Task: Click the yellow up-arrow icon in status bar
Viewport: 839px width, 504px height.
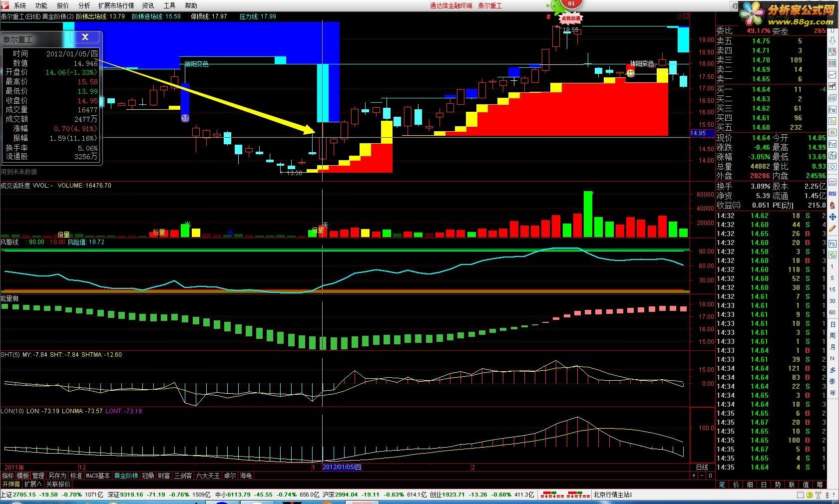Action: pos(810,495)
